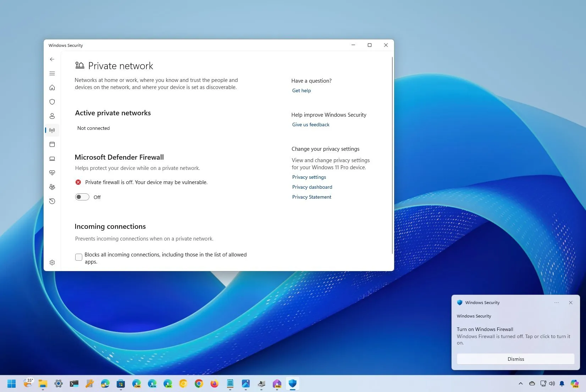Launch Edge Beta from taskbar
The width and height of the screenshot is (586, 392).
click(x=152, y=383)
